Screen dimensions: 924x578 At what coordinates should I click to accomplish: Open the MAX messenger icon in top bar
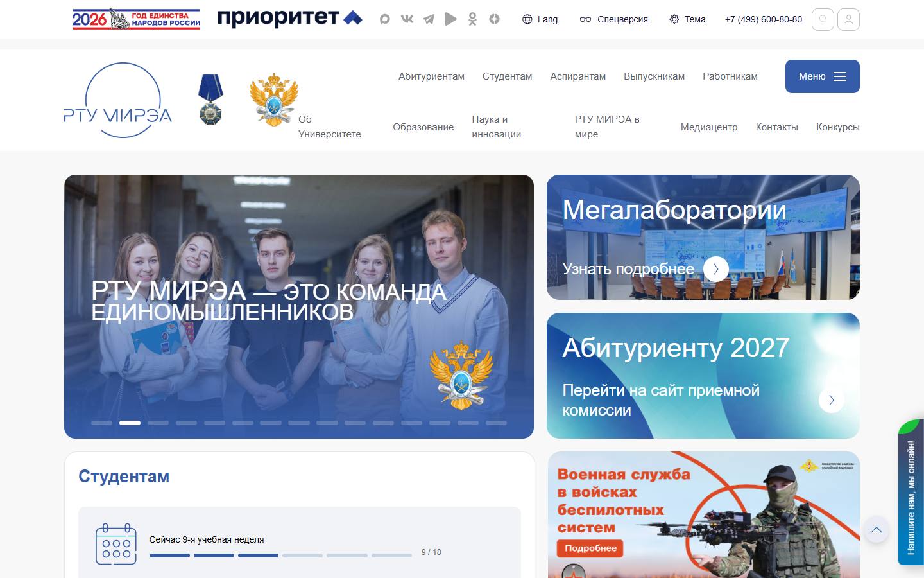(384, 19)
